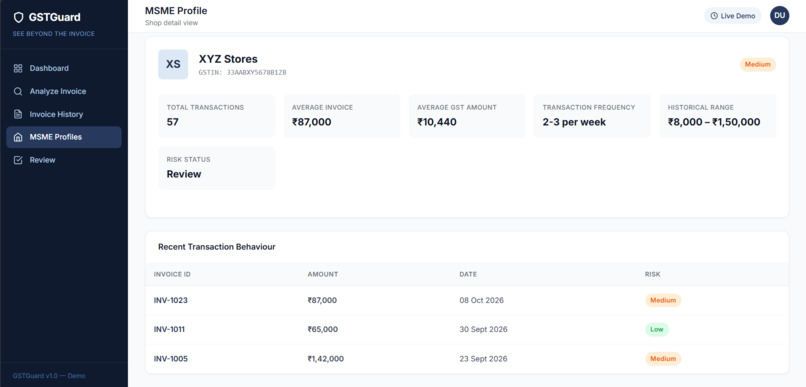Click the Live Demo badge
Viewport: 806px width, 387px height.
pos(732,16)
